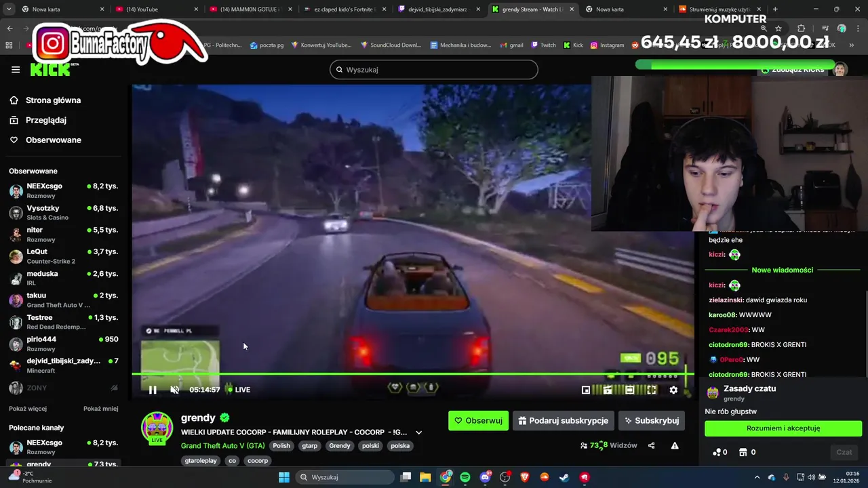The width and height of the screenshot is (868, 488).
Task: Collapse list with Pokaż mniej
Action: tap(101, 409)
